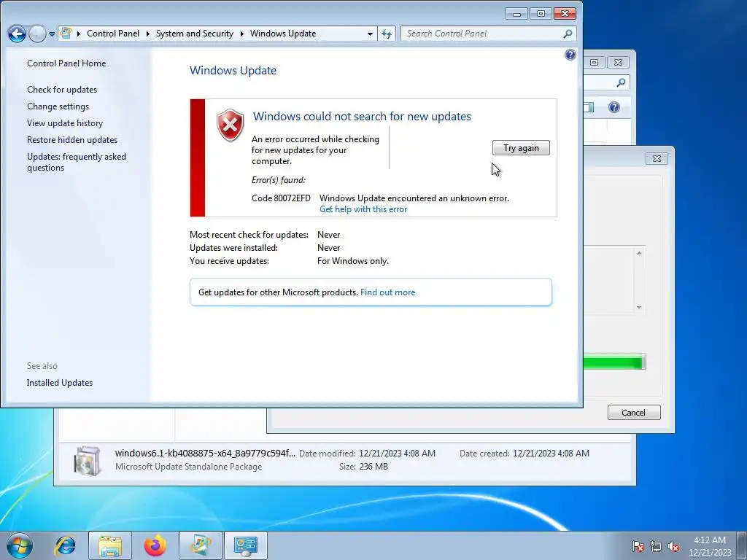This screenshot has width=747, height=560.
Task: Click scroll down arrow in installer dialog
Action: 639,307
